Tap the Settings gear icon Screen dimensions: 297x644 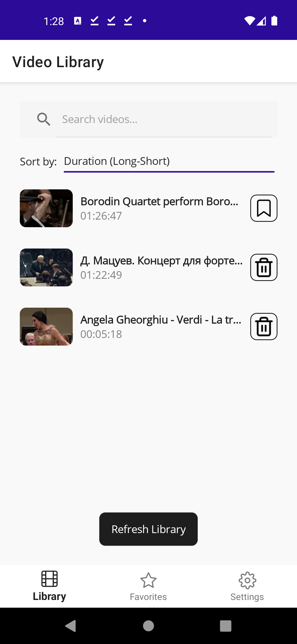pyautogui.click(x=247, y=580)
